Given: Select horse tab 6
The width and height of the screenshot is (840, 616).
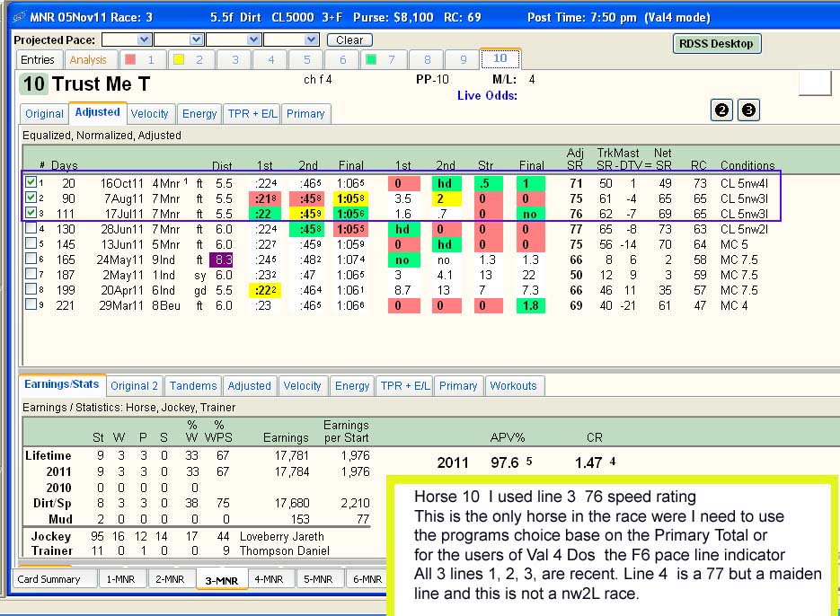Looking at the screenshot, I should point(343,59).
